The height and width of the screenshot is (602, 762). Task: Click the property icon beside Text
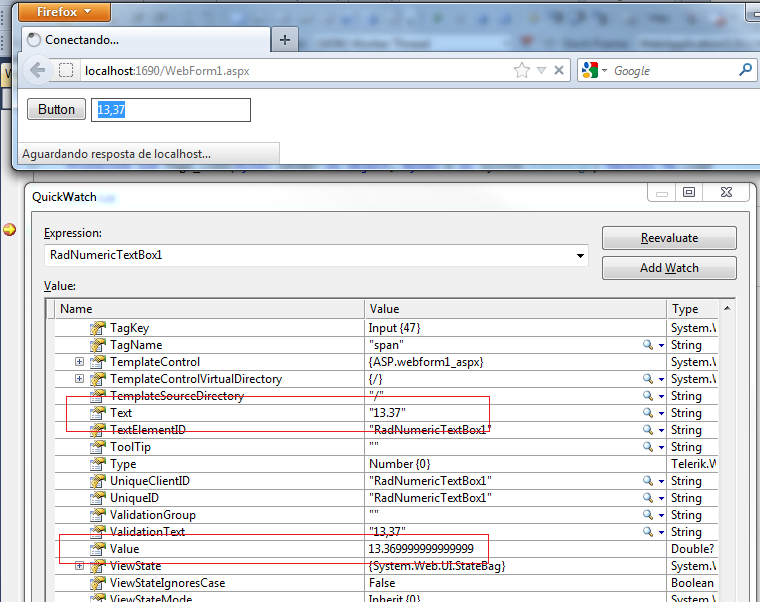[98, 413]
